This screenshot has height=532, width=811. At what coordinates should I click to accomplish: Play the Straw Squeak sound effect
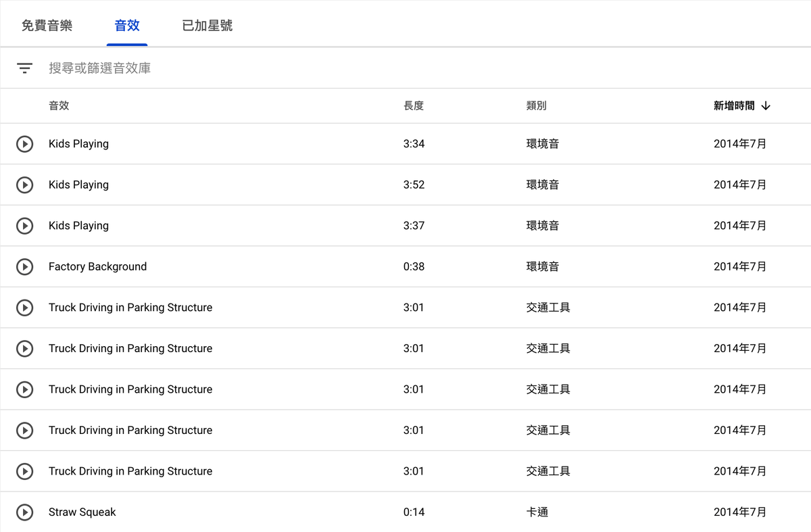(24, 512)
